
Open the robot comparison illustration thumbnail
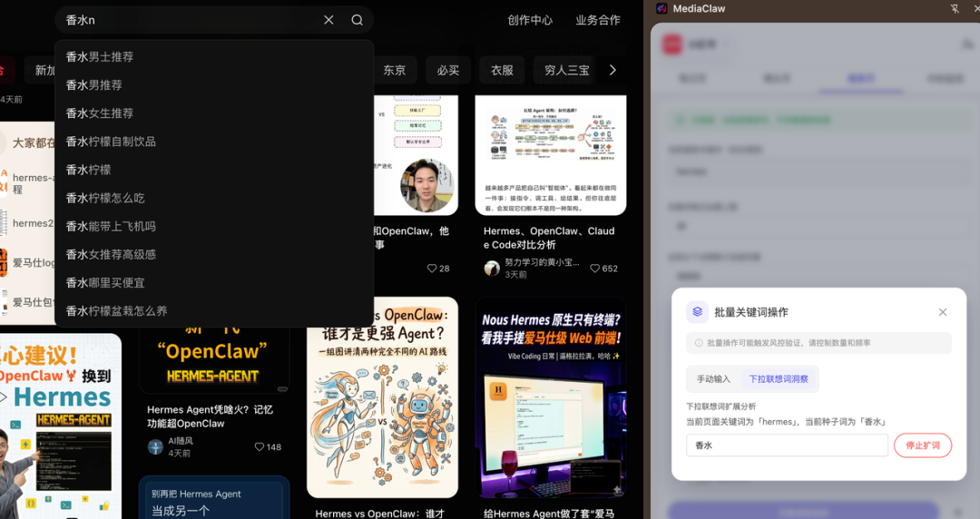[383, 397]
